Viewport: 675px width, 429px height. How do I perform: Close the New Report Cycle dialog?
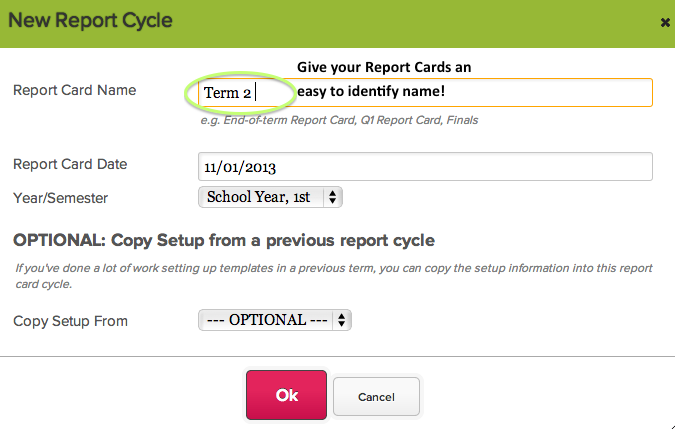tap(665, 22)
